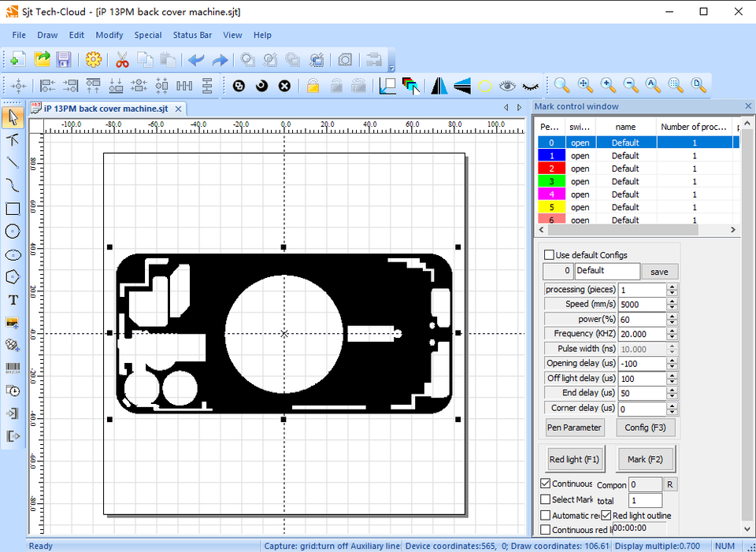Image resolution: width=756 pixels, height=552 pixels.
Task: Uncheck the Red light outline checkbox
Action: 606,516
